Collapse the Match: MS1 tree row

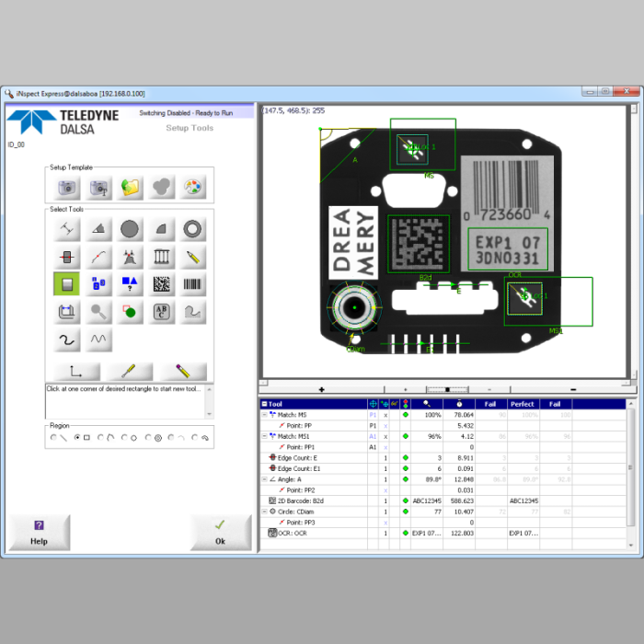(265, 436)
